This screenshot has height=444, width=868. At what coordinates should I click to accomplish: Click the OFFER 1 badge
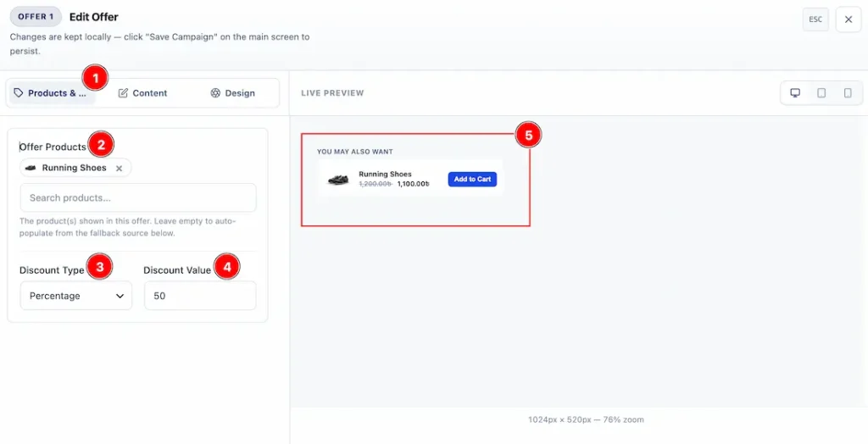36,17
